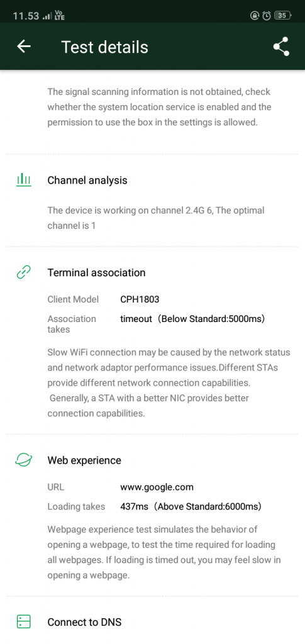Select the Channel analysis bar chart icon
Screen dimensions: 305x644
(24, 180)
